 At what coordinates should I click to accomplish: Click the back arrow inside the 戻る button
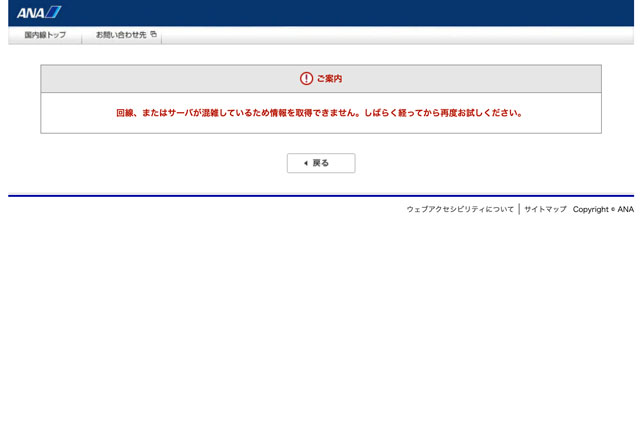click(304, 163)
